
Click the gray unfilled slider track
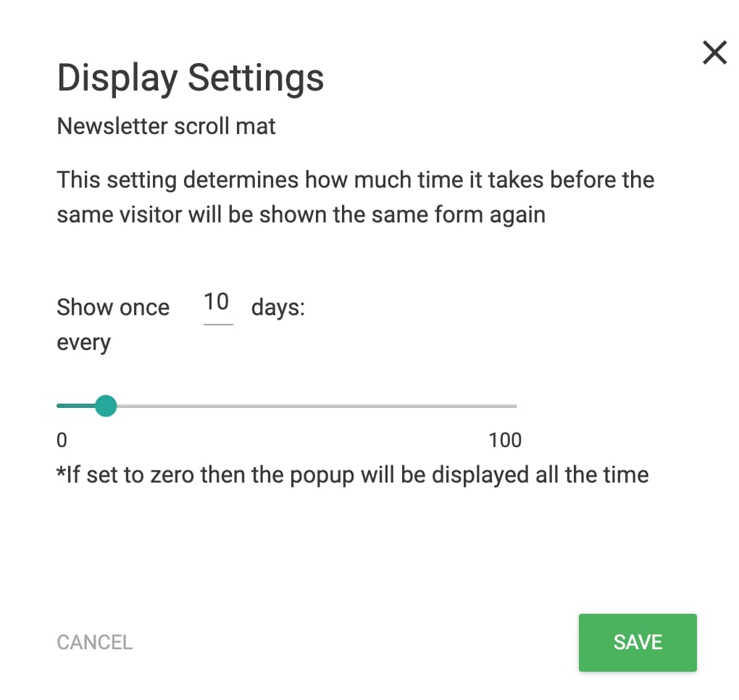[x=317, y=406]
